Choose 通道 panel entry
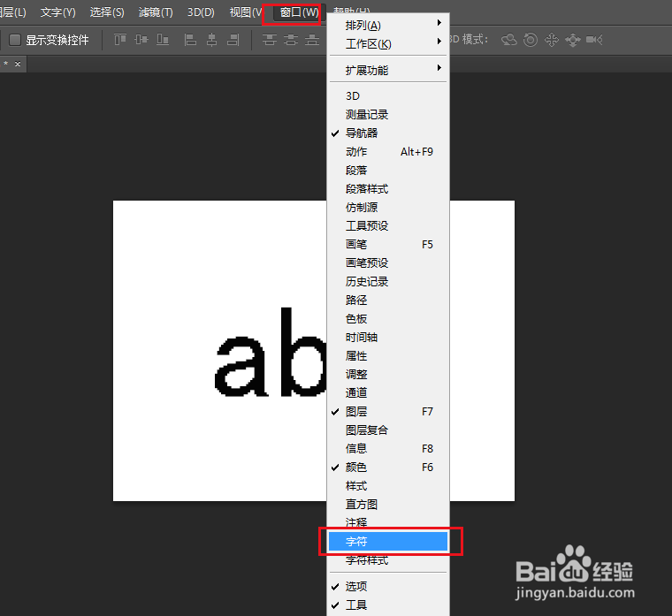672x616 pixels. pos(388,392)
